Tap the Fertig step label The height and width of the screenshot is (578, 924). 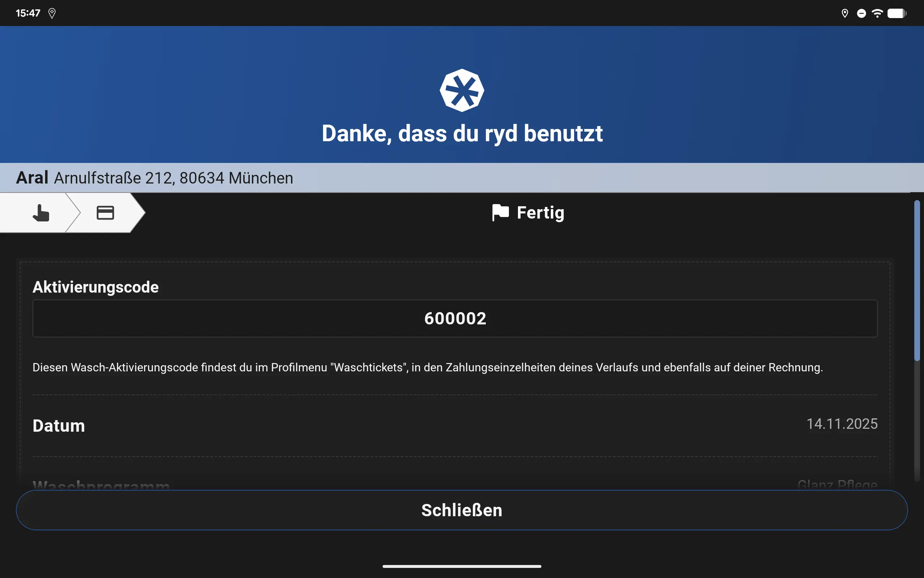point(540,213)
